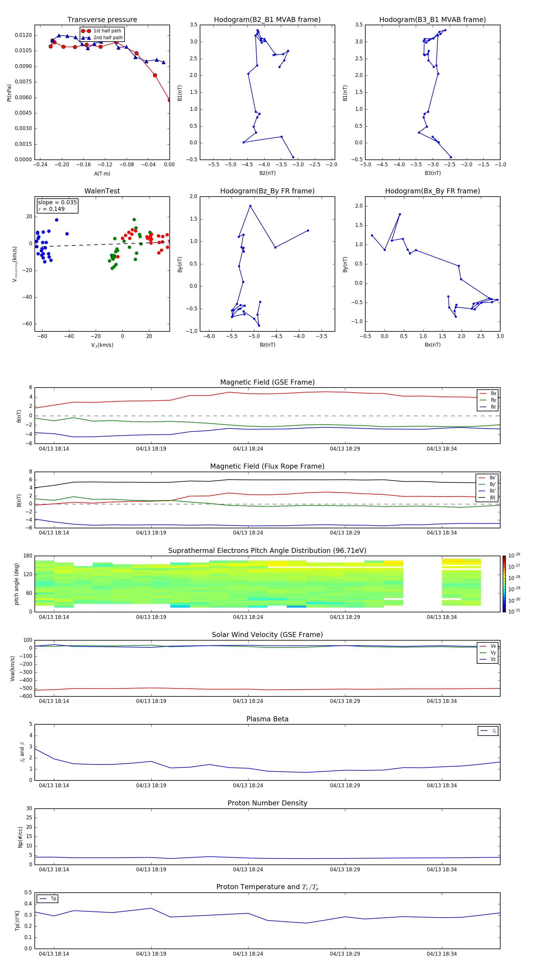535x980 pixels.
Task: Click the "V_remaining(km/s)" y-axis label
Action: [15, 264]
